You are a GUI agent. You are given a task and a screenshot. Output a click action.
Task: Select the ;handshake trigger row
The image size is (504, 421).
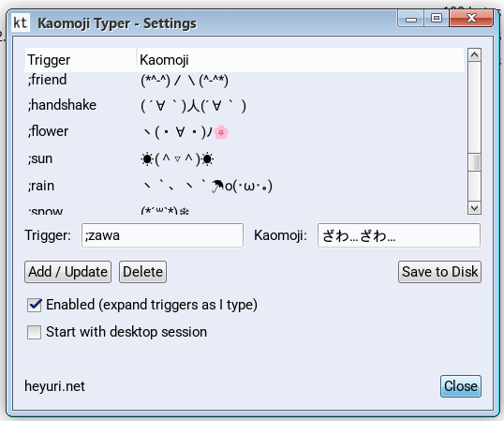(245, 106)
